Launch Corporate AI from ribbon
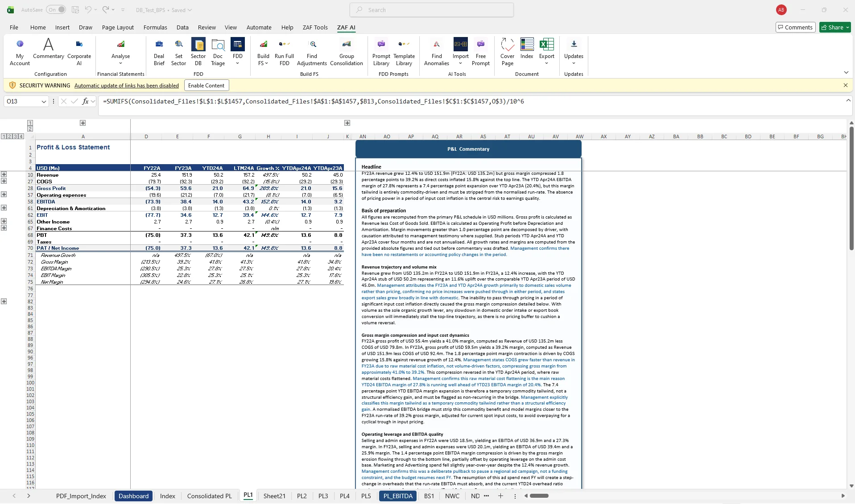The image size is (855, 504). [x=79, y=52]
